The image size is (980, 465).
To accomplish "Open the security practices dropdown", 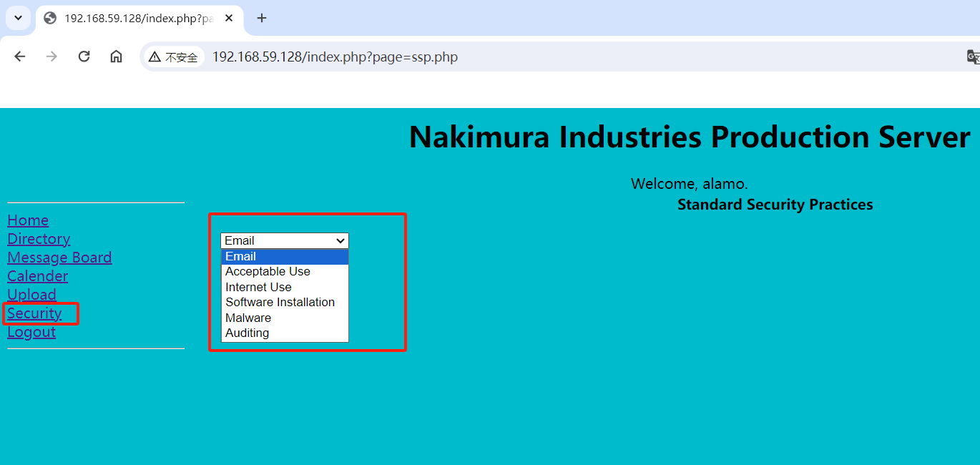I will [x=284, y=240].
